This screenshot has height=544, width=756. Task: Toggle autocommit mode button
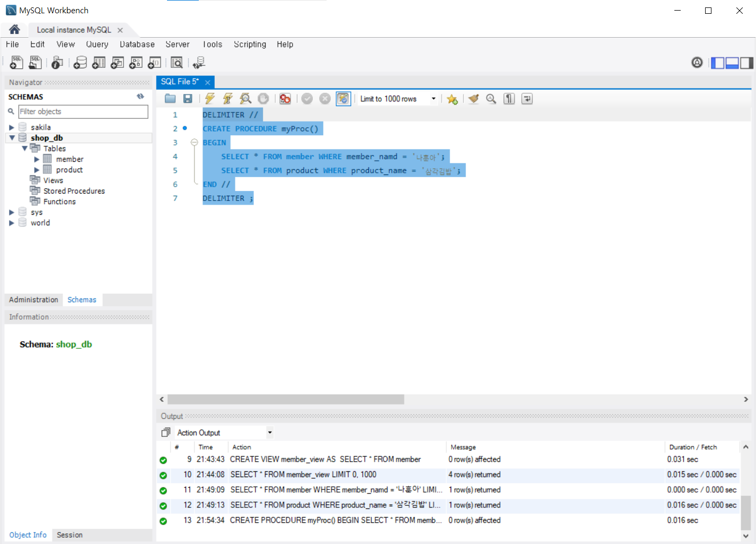(344, 99)
